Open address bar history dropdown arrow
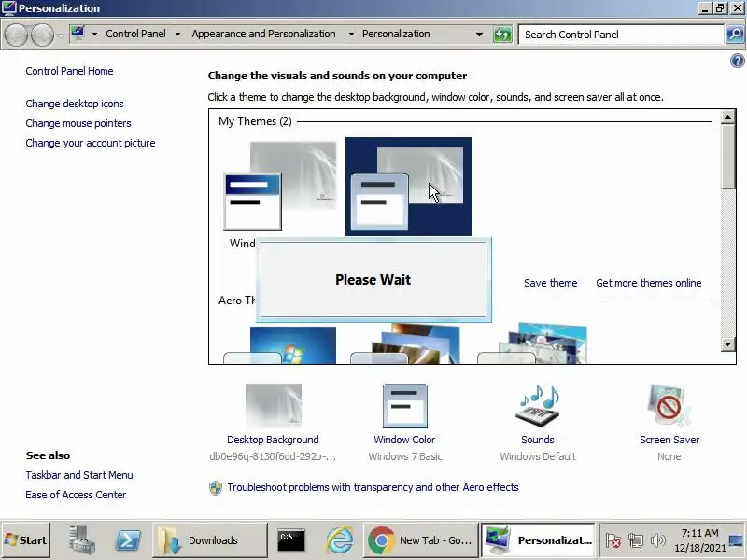Viewport: 747px width, 560px height. click(x=479, y=35)
